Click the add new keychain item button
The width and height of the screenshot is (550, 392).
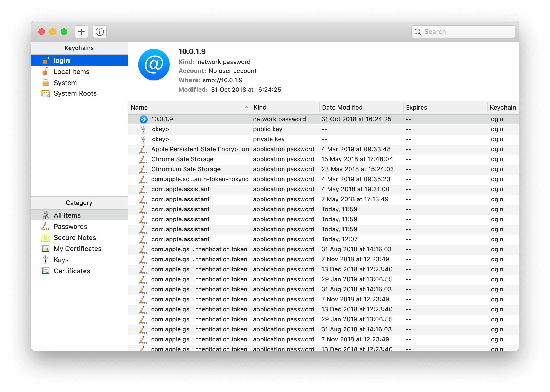pos(81,32)
